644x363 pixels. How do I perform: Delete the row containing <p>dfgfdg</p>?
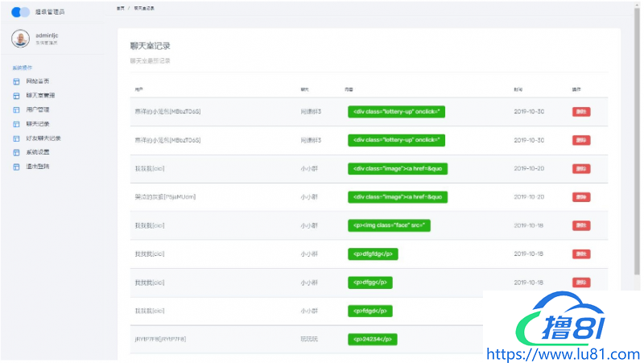point(580,254)
